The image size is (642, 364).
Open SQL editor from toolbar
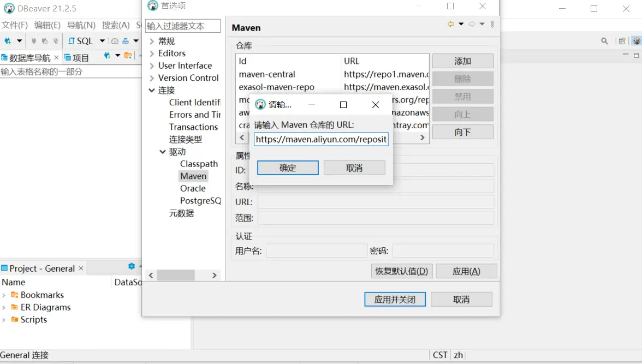click(x=81, y=41)
